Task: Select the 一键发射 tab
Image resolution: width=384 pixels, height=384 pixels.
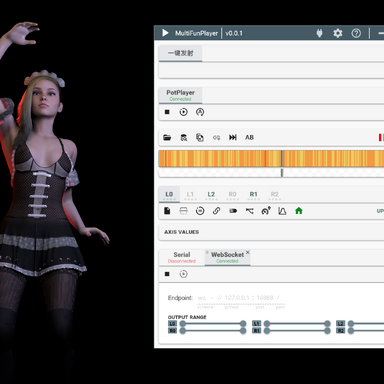Action: [180, 53]
